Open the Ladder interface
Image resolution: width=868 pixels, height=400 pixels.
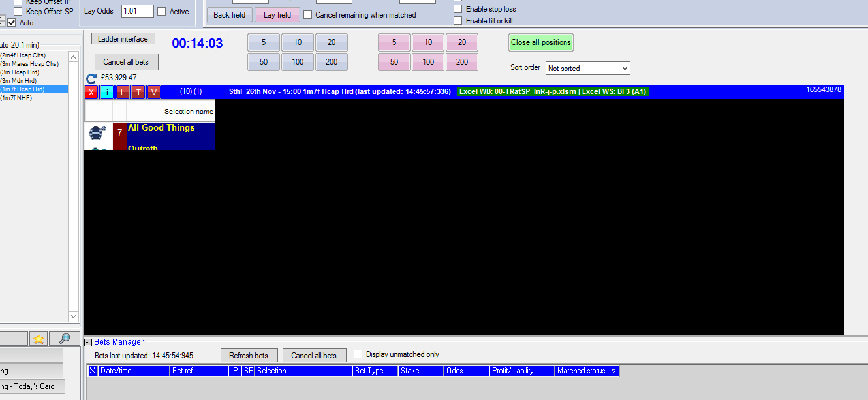pyautogui.click(x=123, y=39)
